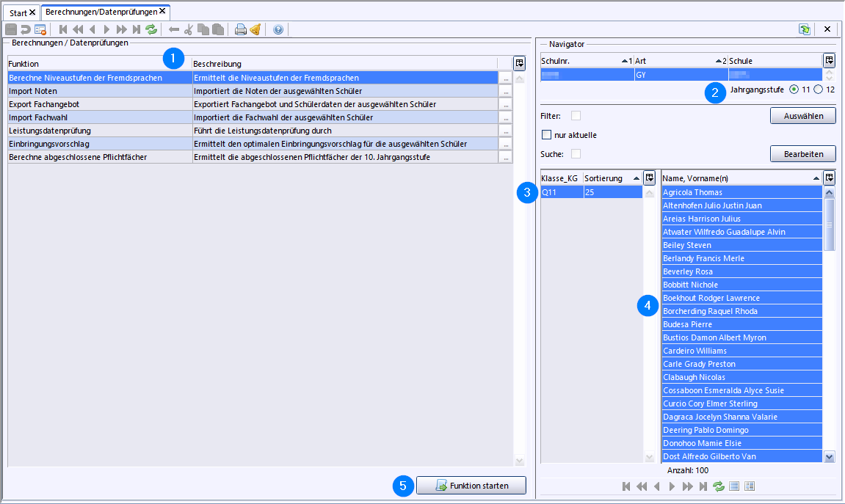The height and width of the screenshot is (504, 845).
Task: Go to previous record in Navigator bottom bar
Action: [x=656, y=486]
